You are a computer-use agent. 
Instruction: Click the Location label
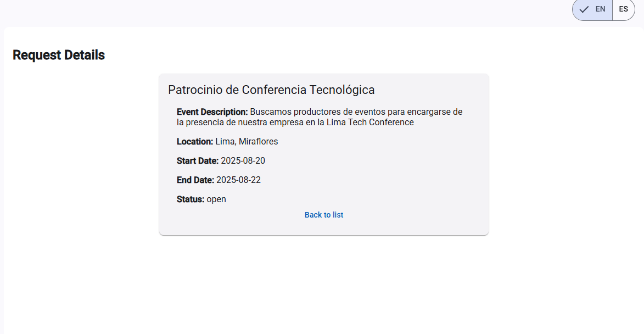[x=195, y=141]
